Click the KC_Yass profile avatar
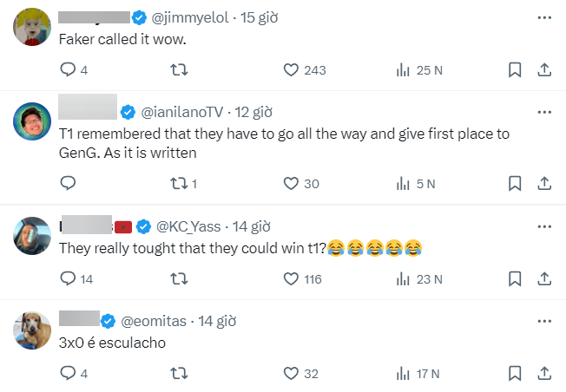566x392 pixels. tap(32, 235)
